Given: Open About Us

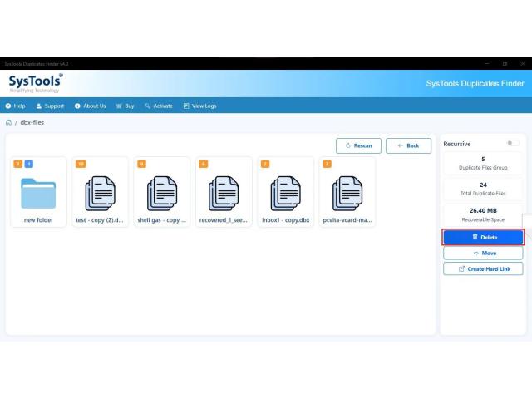Looking at the screenshot, I should (91, 106).
